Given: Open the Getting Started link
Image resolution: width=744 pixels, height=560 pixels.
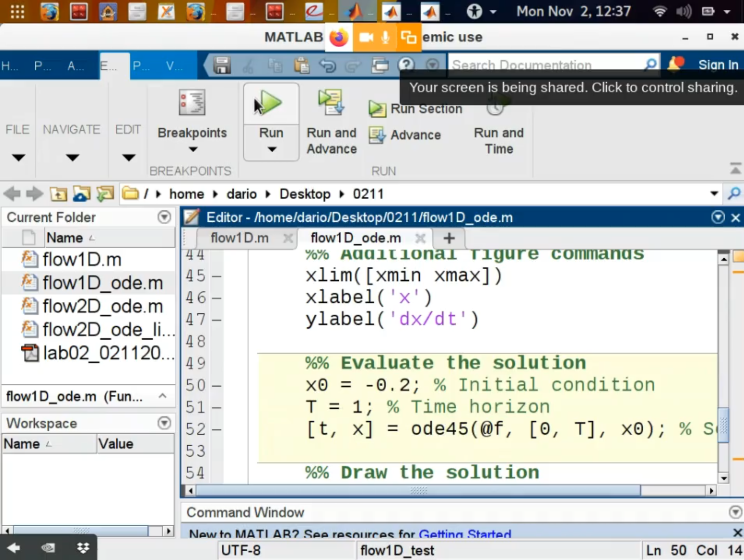Looking at the screenshot, I should (464, 534).
